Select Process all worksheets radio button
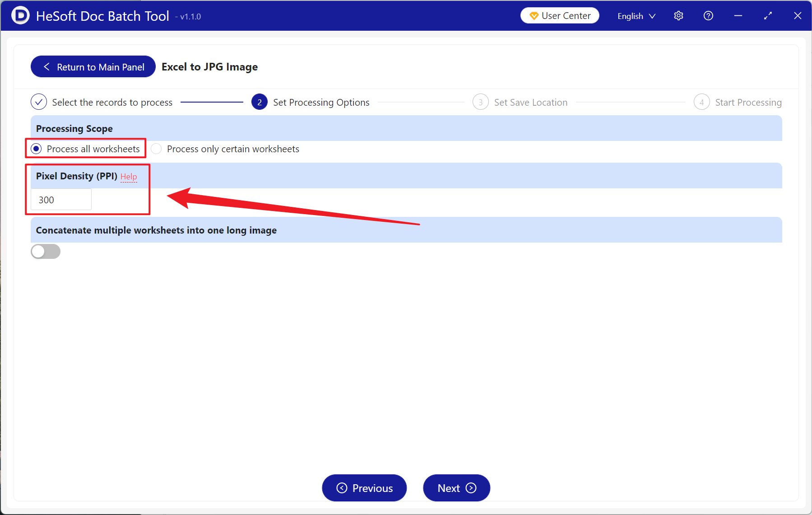812x515 pixels. [37, 149]
